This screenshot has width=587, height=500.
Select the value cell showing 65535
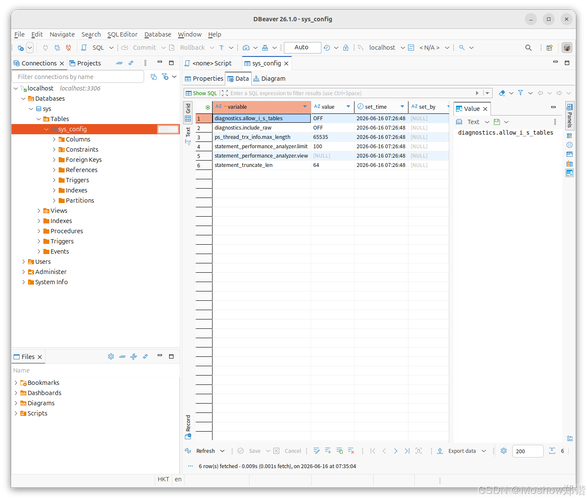point(332,137)
